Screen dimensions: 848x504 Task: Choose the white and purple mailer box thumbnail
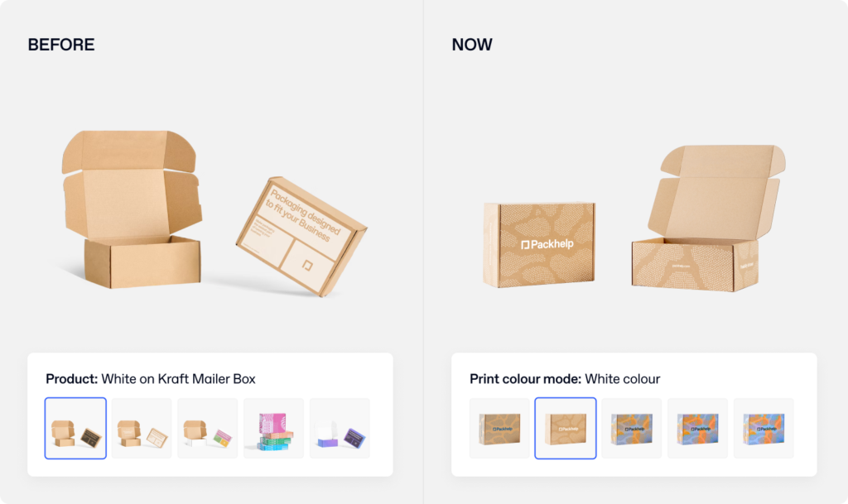tap(340, 429)
